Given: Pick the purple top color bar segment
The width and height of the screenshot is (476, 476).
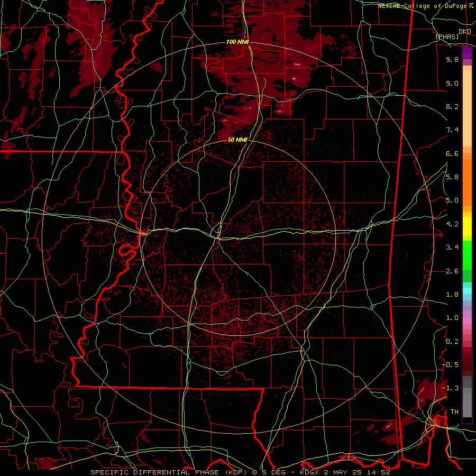Looking at the screenshot, I should pos(467,53).
